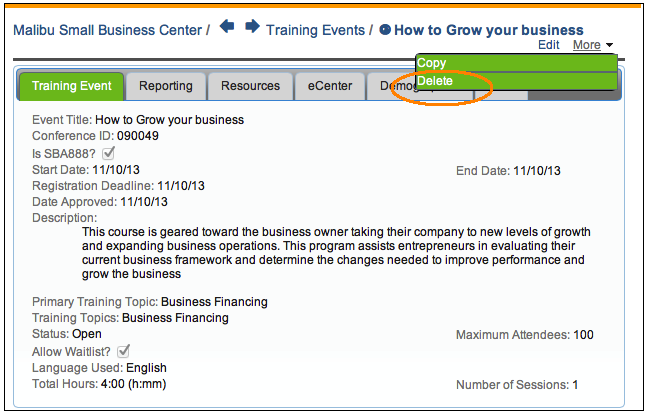
Task: Go to Malibu Small Business Center breadcrumb
Action: coord(107,31)
